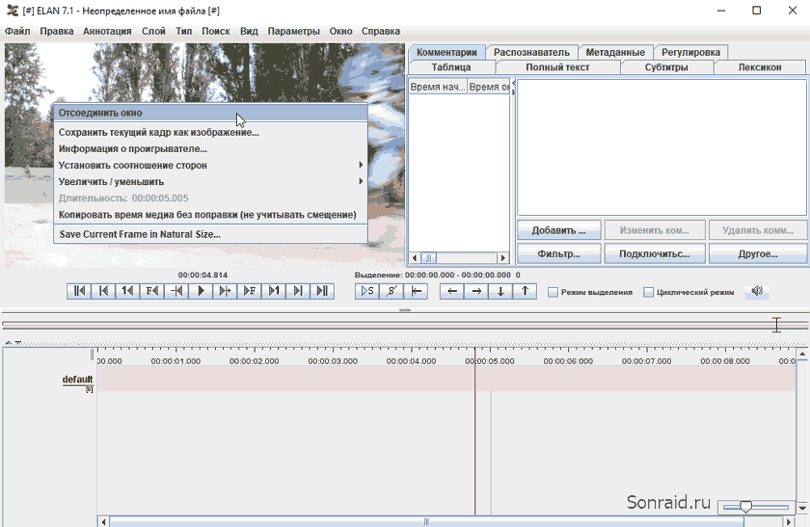
Task: Go to beginning of media button
Action: 79,291
